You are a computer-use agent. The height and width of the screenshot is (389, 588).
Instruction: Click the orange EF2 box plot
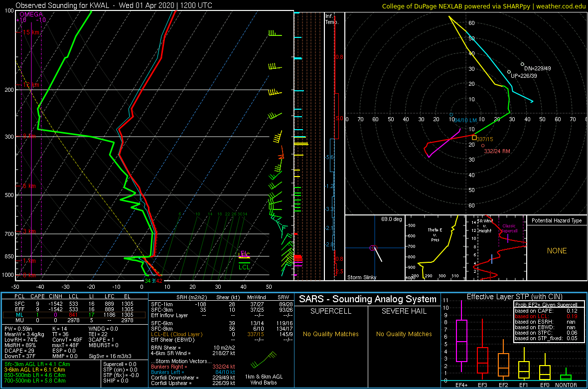(503, 360)
